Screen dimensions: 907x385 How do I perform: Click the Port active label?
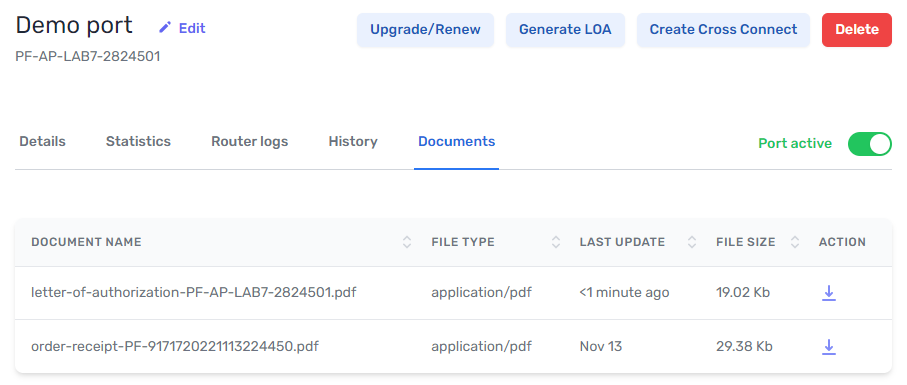coord(795,143)
